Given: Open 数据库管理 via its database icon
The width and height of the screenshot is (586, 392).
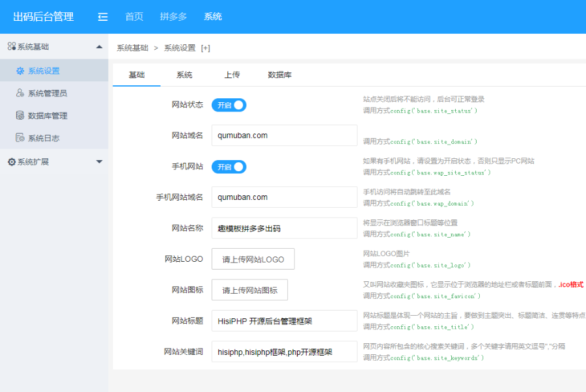Looking at the screenshot, I should (20, 115).
